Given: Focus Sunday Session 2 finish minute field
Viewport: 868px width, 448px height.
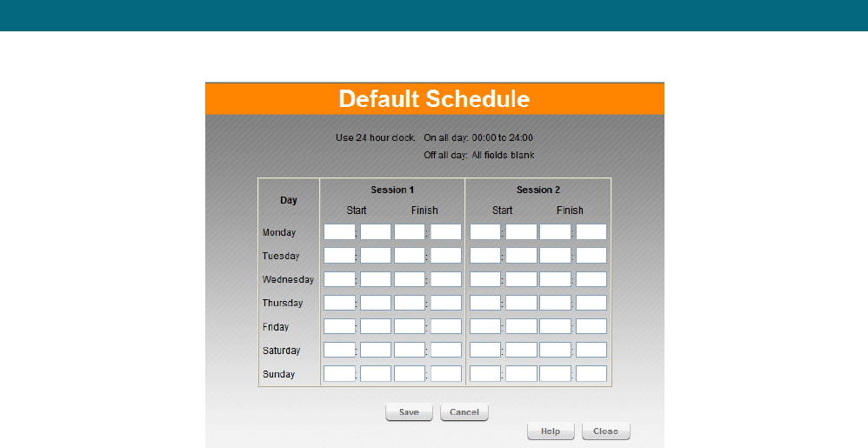Looking at the screenshot, I should tap(591, 374).
